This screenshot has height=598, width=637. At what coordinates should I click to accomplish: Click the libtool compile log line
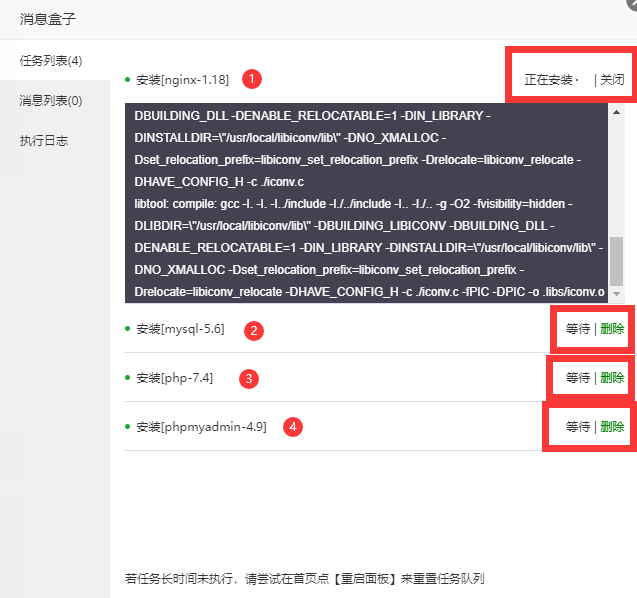[353, 204]
